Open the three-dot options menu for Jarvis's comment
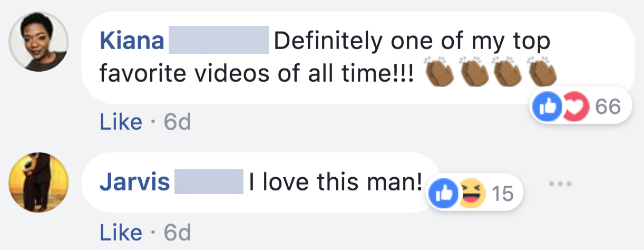 point(560,184)
